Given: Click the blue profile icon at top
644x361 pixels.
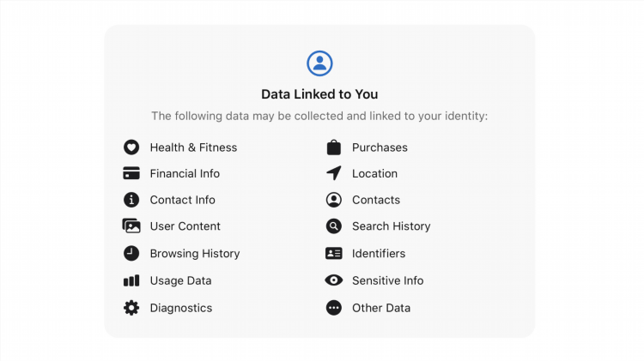Looking at the screenshot, I should click(x=319, y=63).
